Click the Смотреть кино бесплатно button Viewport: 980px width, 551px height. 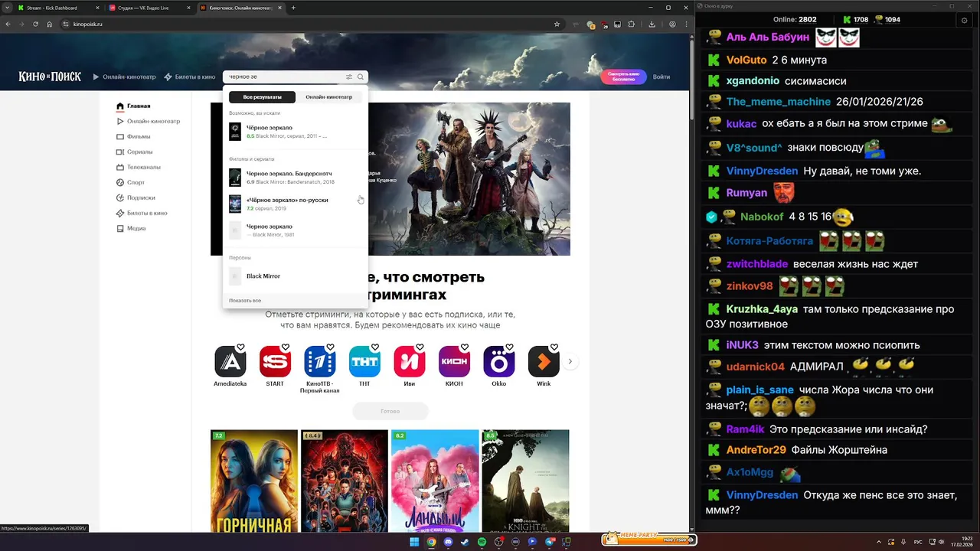click(x=623, y=77)
